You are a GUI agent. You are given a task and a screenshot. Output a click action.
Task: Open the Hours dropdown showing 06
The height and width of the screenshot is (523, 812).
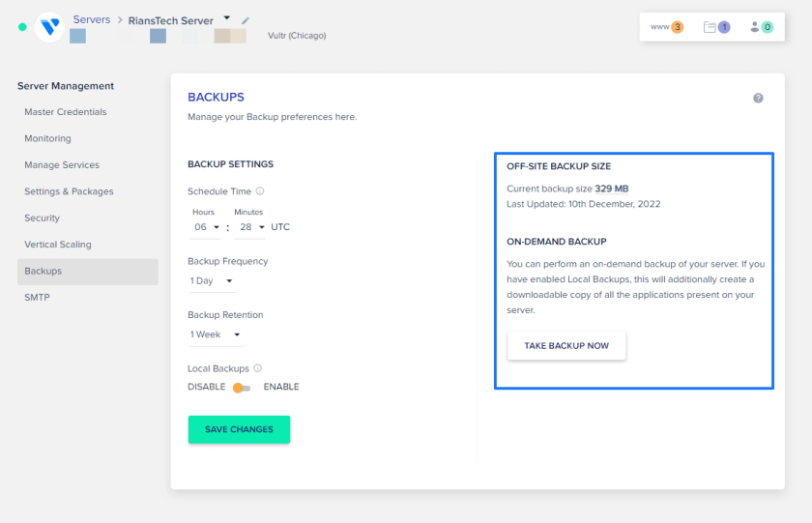(x=205, y=227)
